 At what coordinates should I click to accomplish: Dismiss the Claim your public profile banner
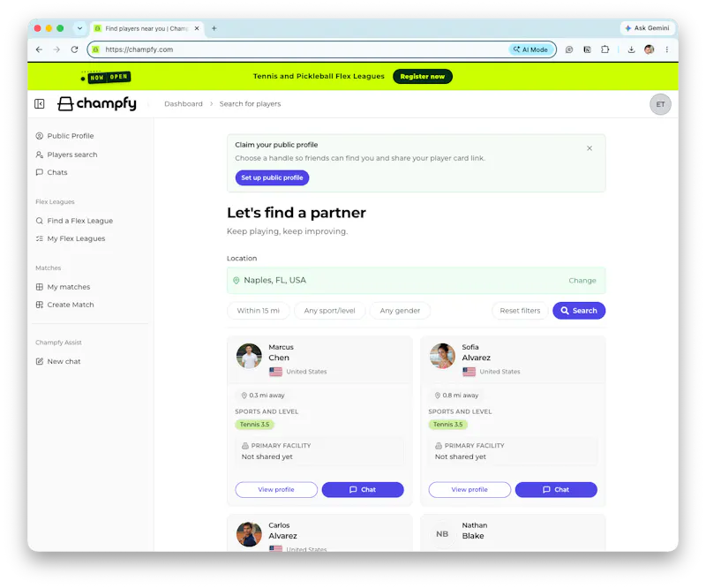590,148
